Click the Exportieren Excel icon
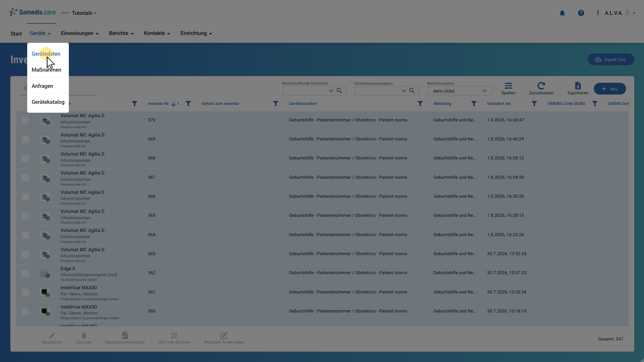644x362 pixels. (x=578, y=86)
